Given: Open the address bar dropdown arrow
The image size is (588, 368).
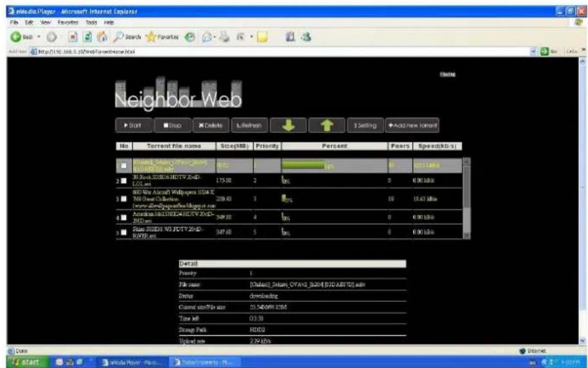Looking at the screenshot, I should (x=534, y=51).
